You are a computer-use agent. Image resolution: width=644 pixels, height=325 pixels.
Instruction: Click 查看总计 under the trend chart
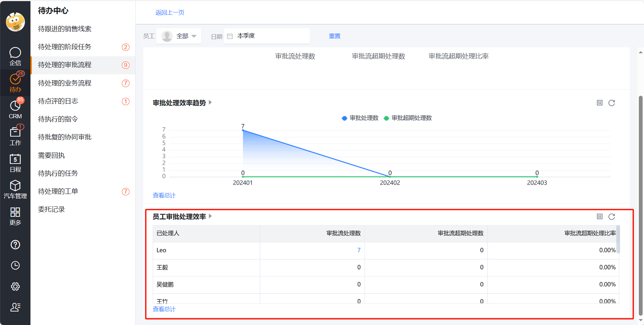pyautogui.click(x=164, y=195)
